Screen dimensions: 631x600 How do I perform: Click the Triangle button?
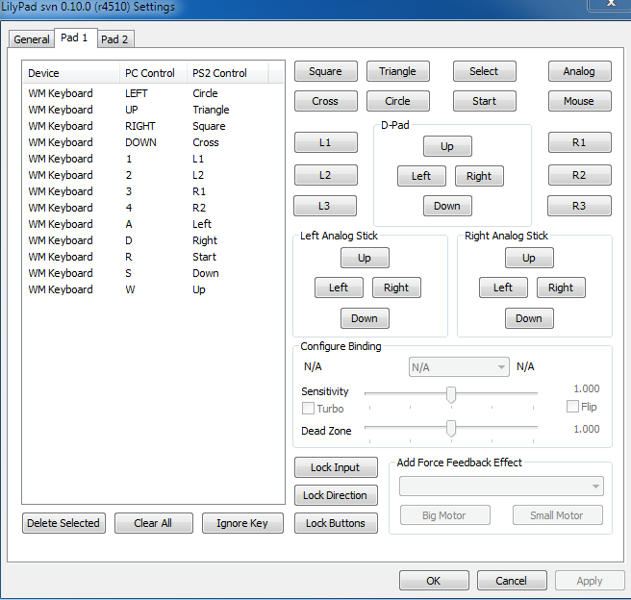click(397, 71)
